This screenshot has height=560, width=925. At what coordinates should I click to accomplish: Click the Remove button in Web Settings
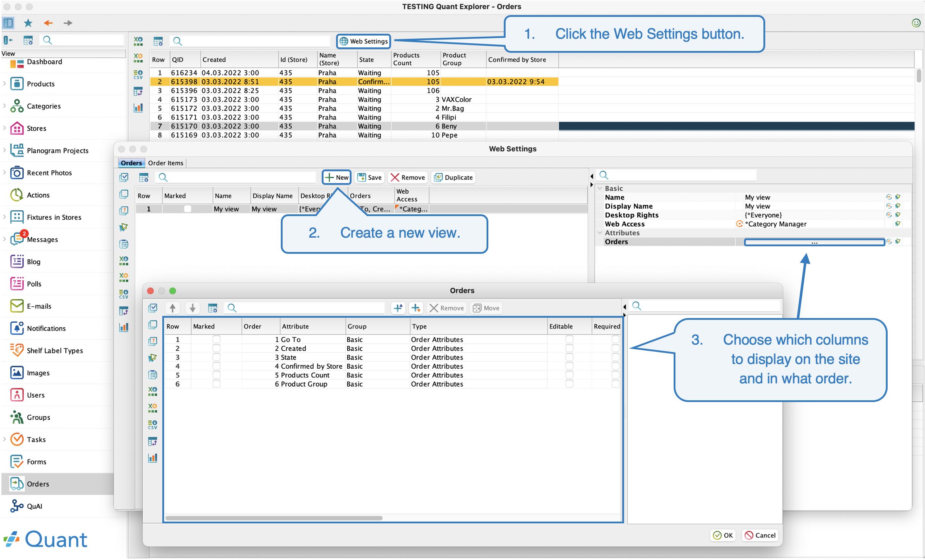(x=408, y=178)
